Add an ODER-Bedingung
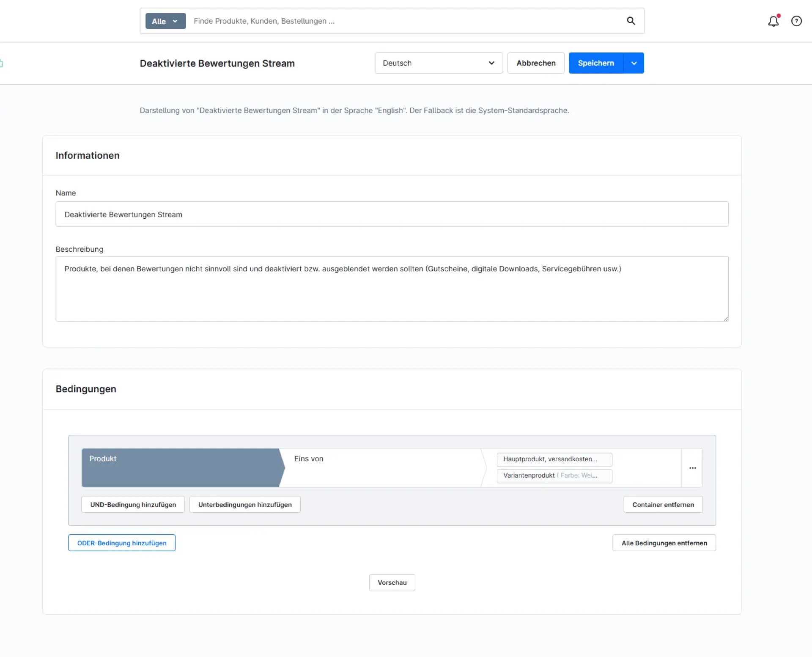 point(122,543)
